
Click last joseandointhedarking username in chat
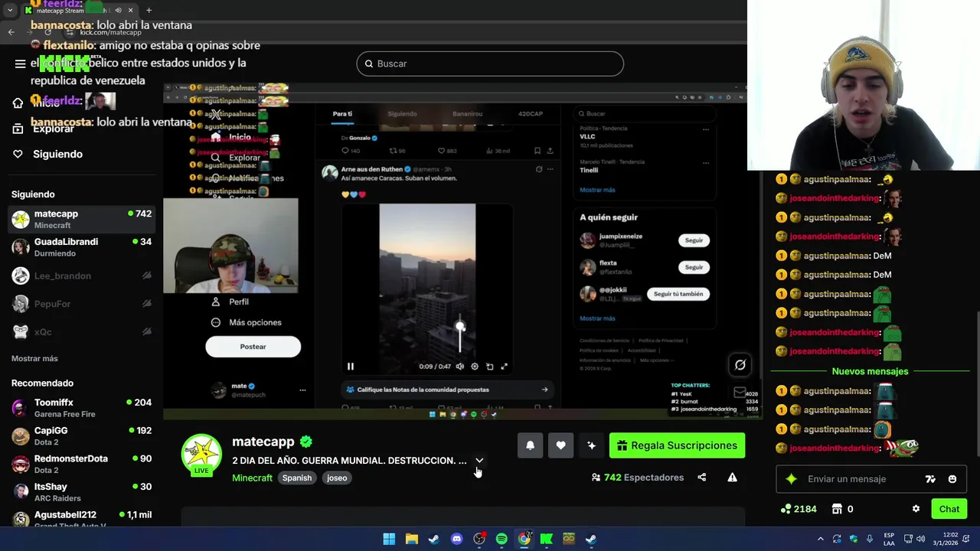coord(835,448)
